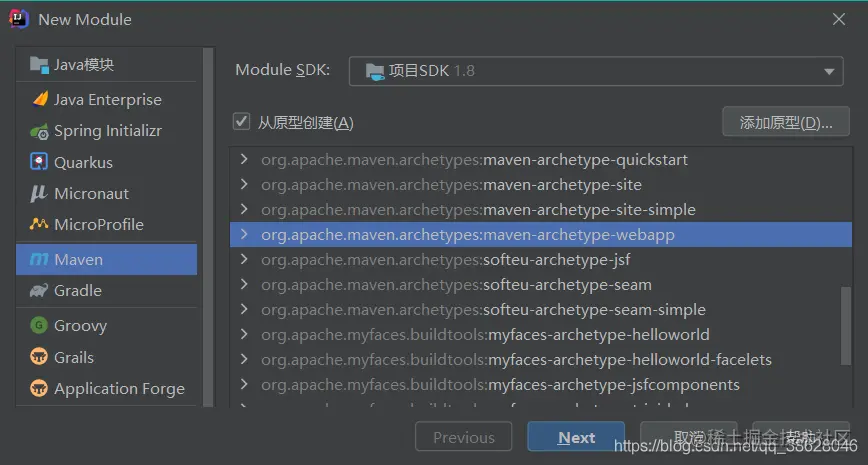
Task: Click the Java模块 folder icon
Action: (x=39, y=65)
